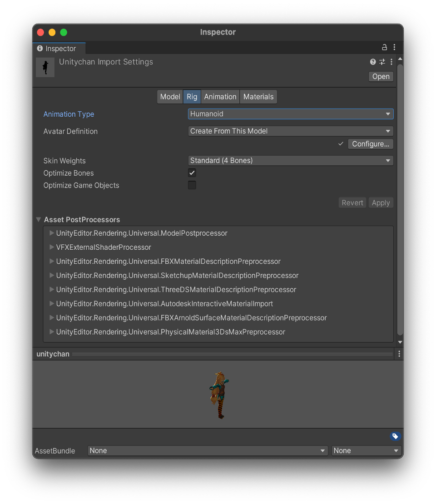Open the unitychan preview options menu

(x=399, y=354)
